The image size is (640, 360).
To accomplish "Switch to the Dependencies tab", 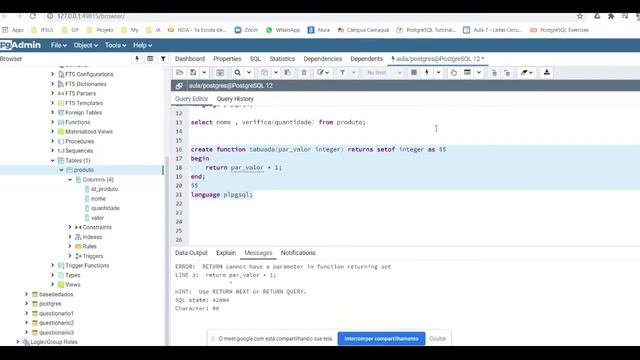I will point(322,59).
